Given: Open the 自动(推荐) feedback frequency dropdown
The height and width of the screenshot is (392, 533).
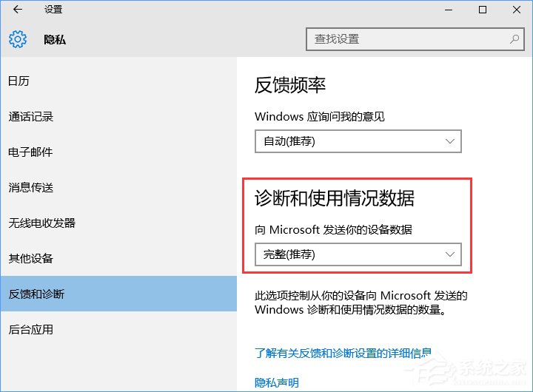Looking at the screenshot, I should tap(358, 141).
